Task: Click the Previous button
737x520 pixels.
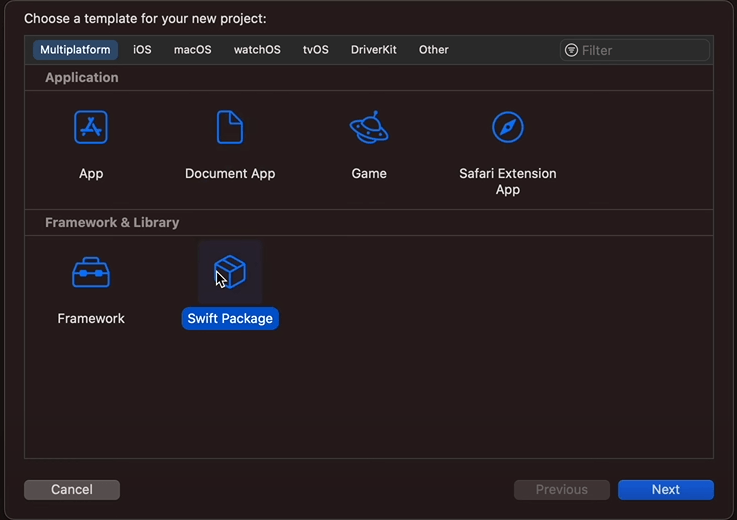Action: tap(562, 489)
